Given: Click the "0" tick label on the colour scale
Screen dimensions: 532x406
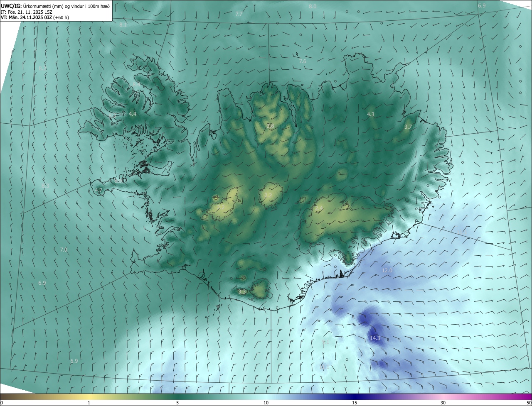Looking at the screenshot, I should pos(2,403).
